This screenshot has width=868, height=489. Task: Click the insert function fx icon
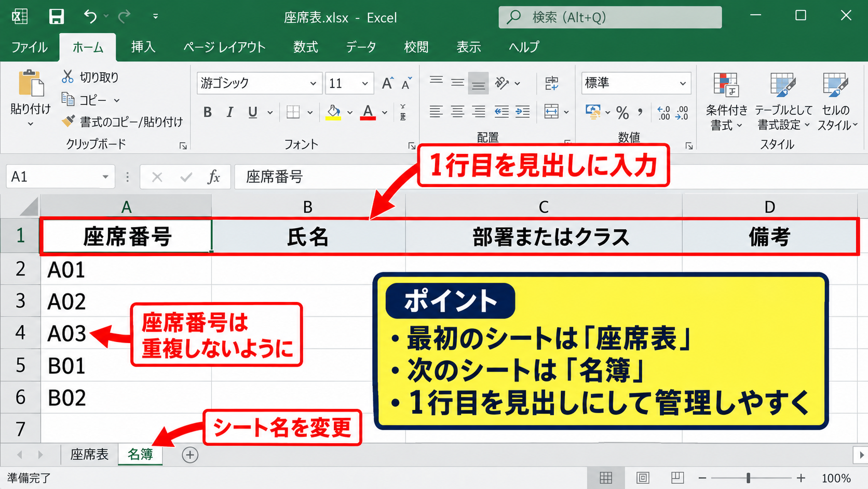[x=213, y=177]
